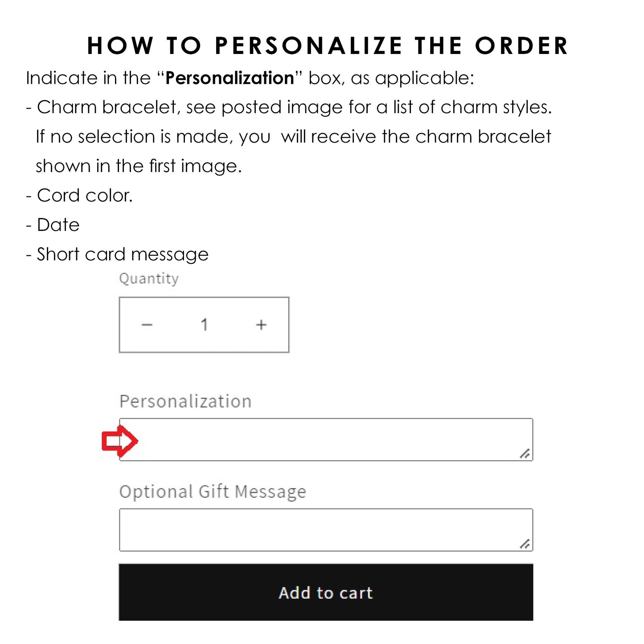Click the Optional Gift Message label

tap(213, 492)
